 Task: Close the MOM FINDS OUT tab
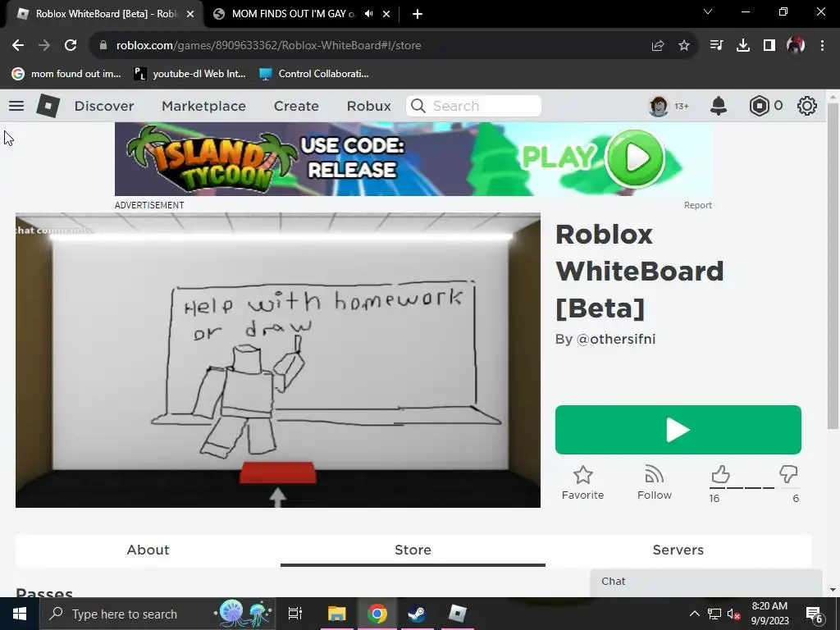point(386,14)
